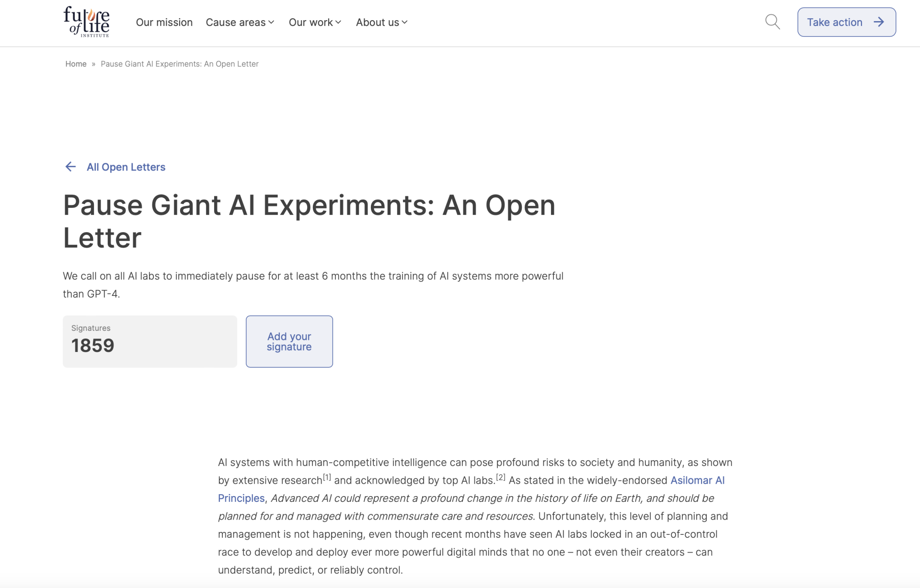920x588 pixels.
Task: Go to Home breadcrumb link
Action: tap(76, 64)
